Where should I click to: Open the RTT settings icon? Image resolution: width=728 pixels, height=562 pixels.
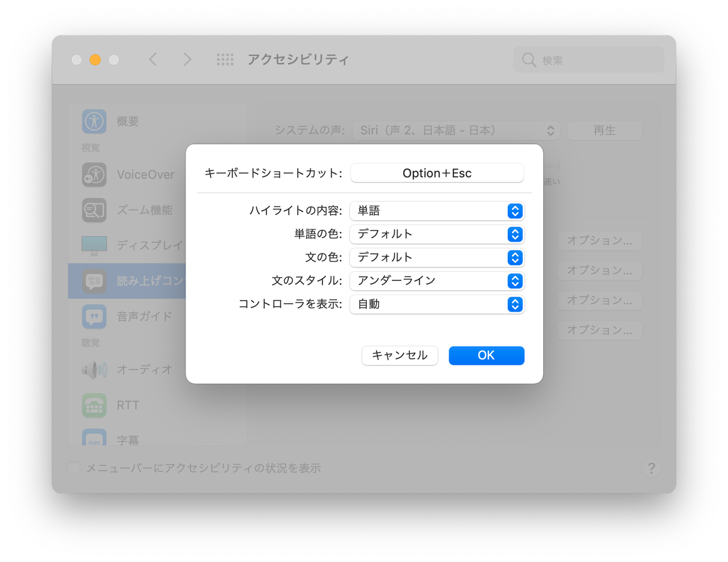coord(94,405)
